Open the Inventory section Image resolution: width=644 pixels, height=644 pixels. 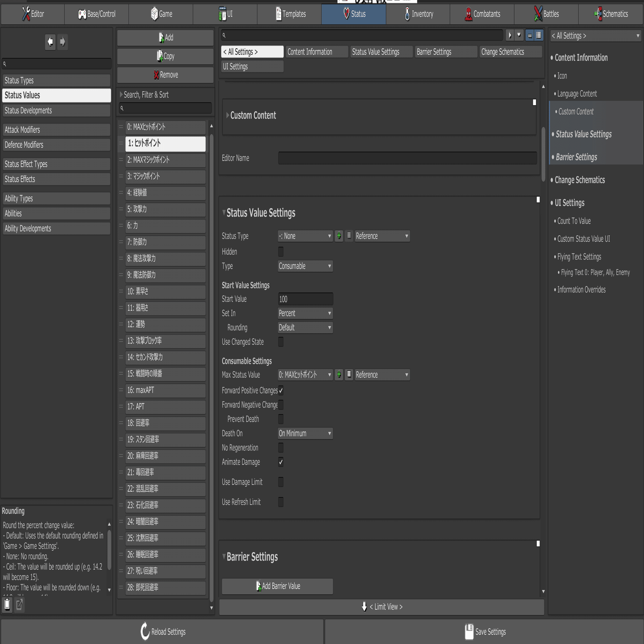tap(418, 14)
